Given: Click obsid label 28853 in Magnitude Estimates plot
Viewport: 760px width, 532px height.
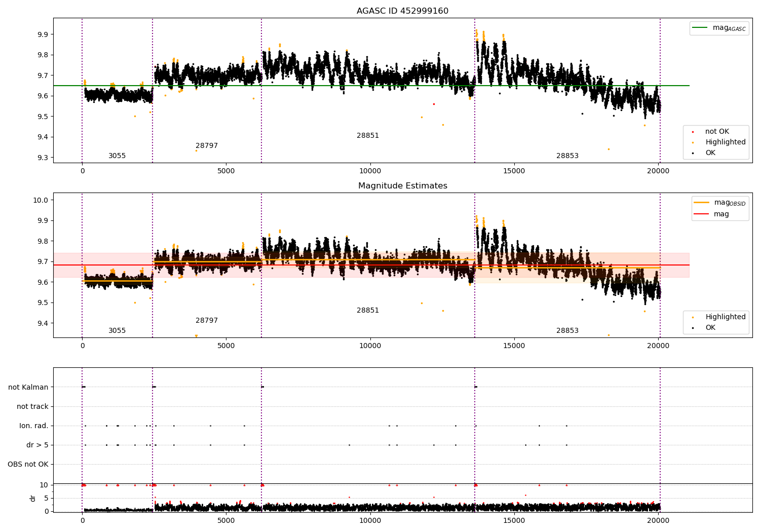Looking at the screenshot, I should tap(567, 331).
